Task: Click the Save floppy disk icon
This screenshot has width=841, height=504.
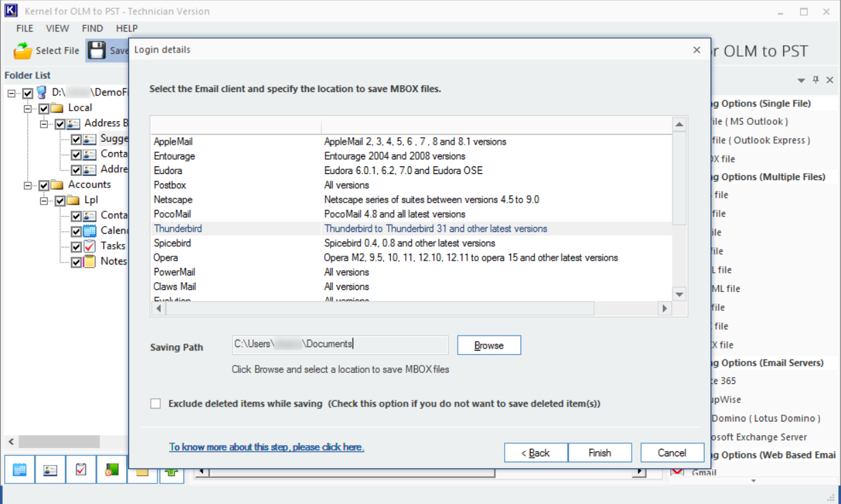Action: [98, 50]
